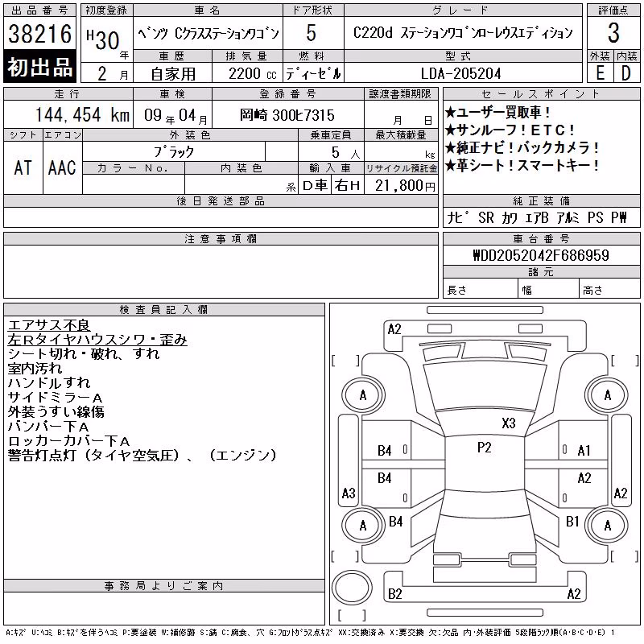Viewport: 644px width, 644px height.
Task: Click the damage code legend line at bottom
Action: 311,633
